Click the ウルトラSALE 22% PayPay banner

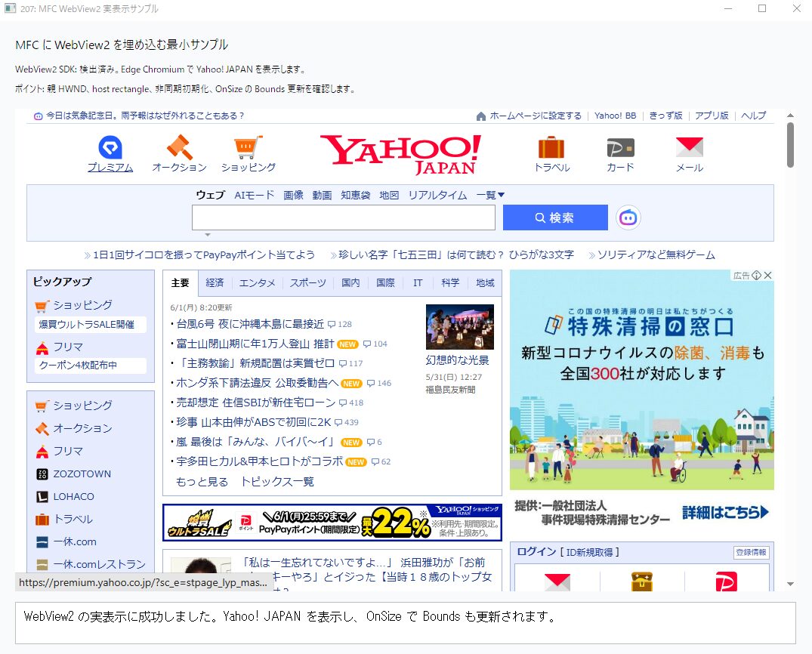[x=332, y=523]
